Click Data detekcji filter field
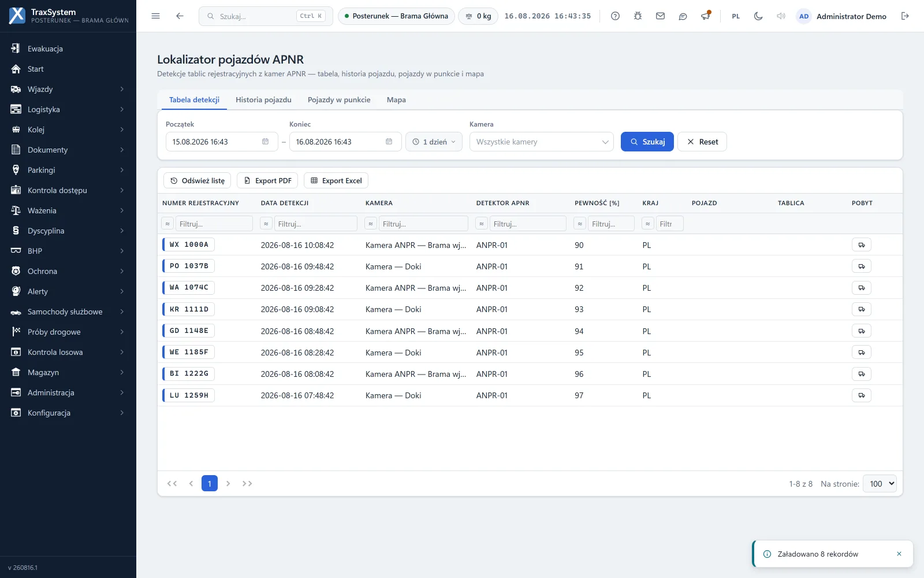Viewport: 924px width, 578px height. click(x=315, y=224)
